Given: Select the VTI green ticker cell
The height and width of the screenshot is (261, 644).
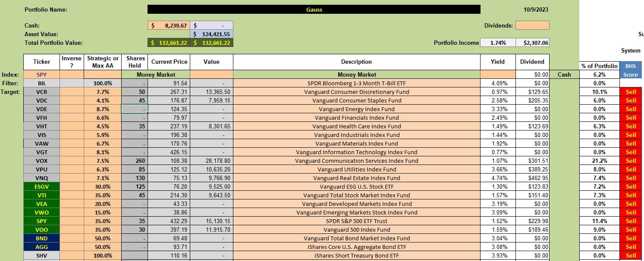Looking at the screenshot, I should 42,195.
